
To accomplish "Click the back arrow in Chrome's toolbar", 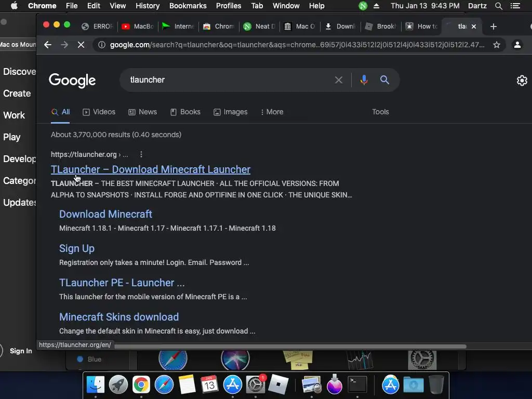I will pyautogui.click(x=47, y=45).
